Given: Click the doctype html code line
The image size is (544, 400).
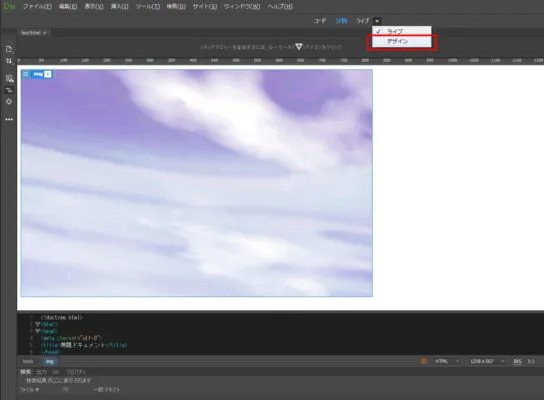Looking at the screenshot, I should pyautogui.click(x=62, y=317).
